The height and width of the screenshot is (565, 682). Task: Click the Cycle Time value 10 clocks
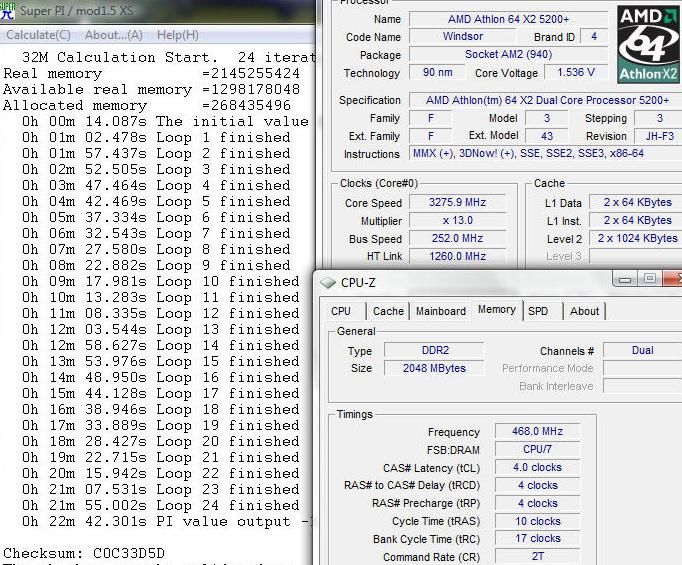point(537,521)
